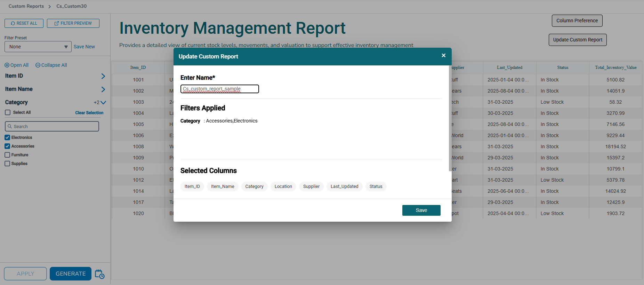
Task: Go to Custom Reports breadcrumb
Action: 26,6
